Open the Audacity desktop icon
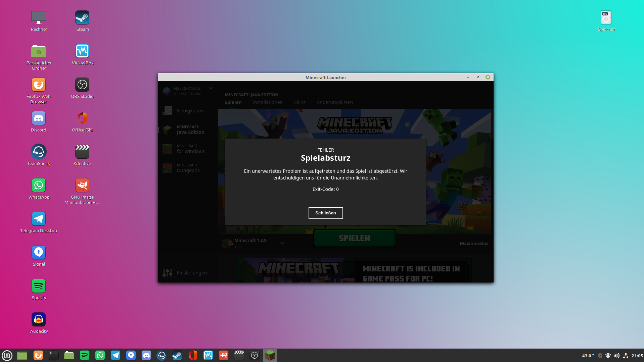The width and height of the screenshot is (644, 362). click(39, 323)
